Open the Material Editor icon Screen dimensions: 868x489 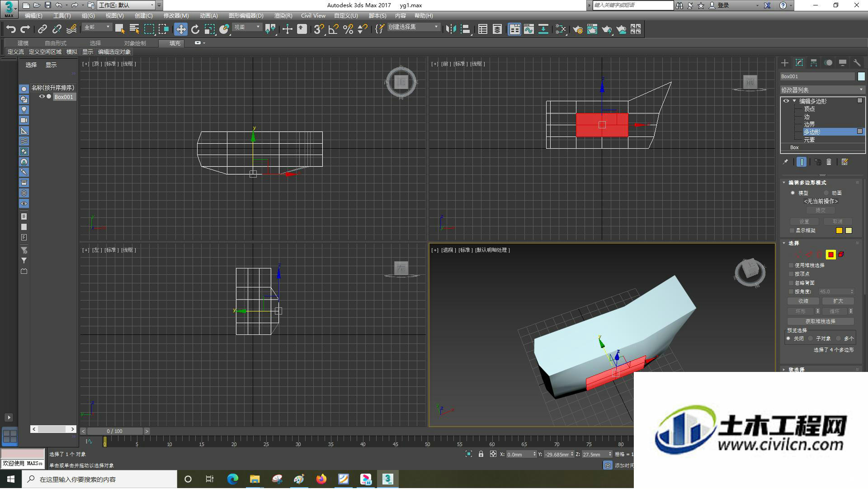[x=561, y=29]
